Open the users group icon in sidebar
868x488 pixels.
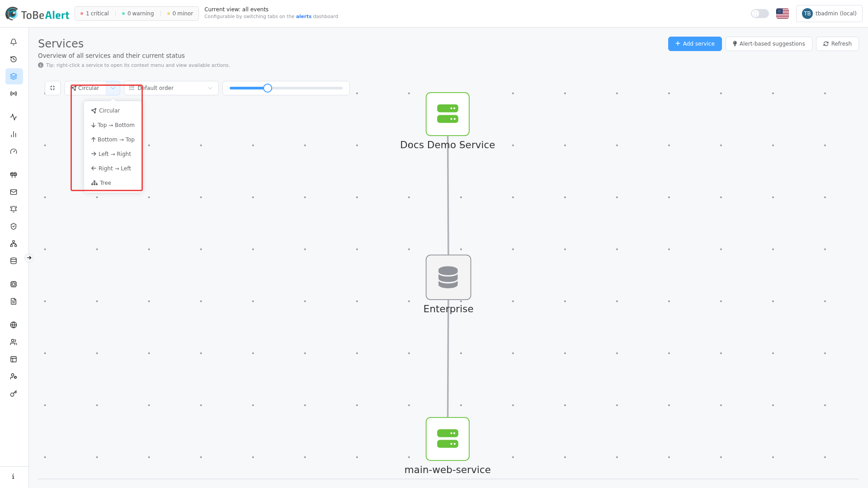coord(14,342)
